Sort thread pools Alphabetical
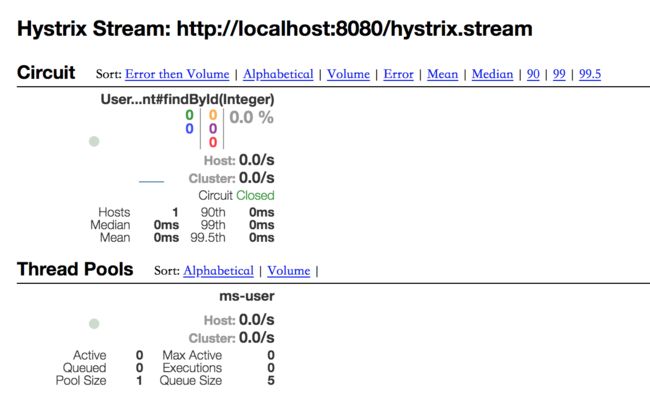 (x=218, y=271)
